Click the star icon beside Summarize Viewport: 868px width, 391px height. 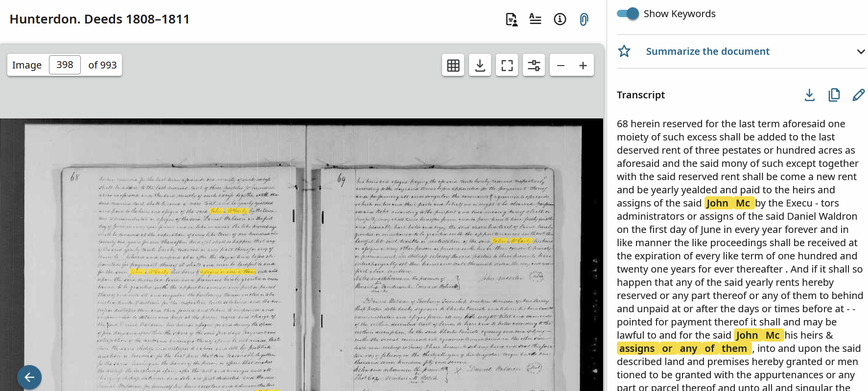coord(624,51)
